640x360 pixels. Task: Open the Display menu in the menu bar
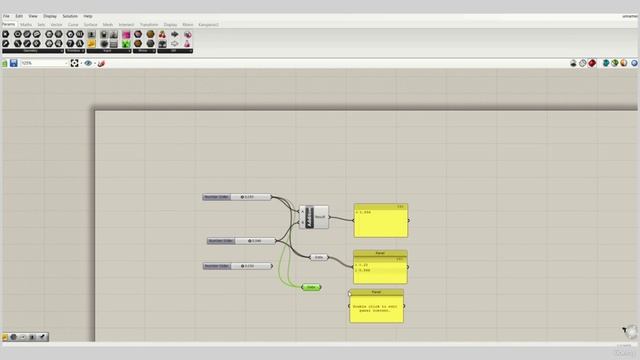pos(50,16)
